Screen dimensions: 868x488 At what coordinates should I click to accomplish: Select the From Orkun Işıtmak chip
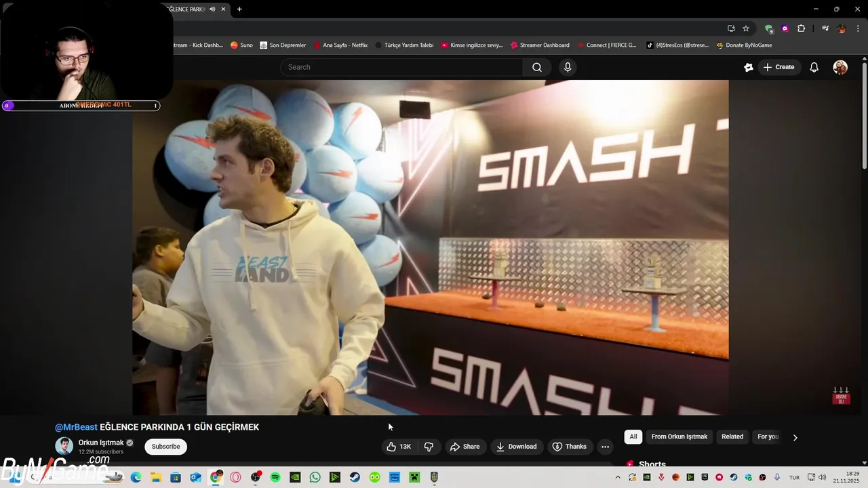[x=679, y=436]
